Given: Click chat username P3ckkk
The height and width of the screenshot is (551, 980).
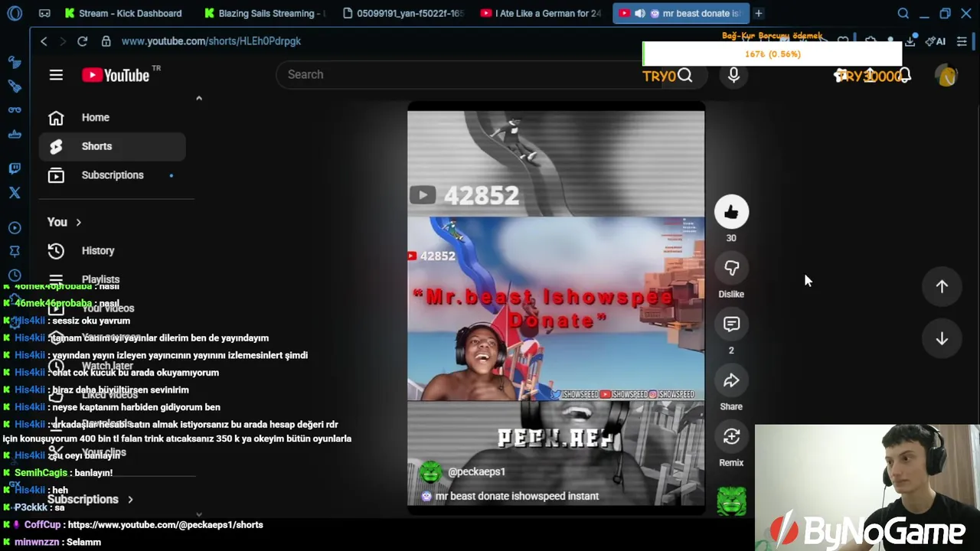Looking at the screenshot, I should click(31, 507).
